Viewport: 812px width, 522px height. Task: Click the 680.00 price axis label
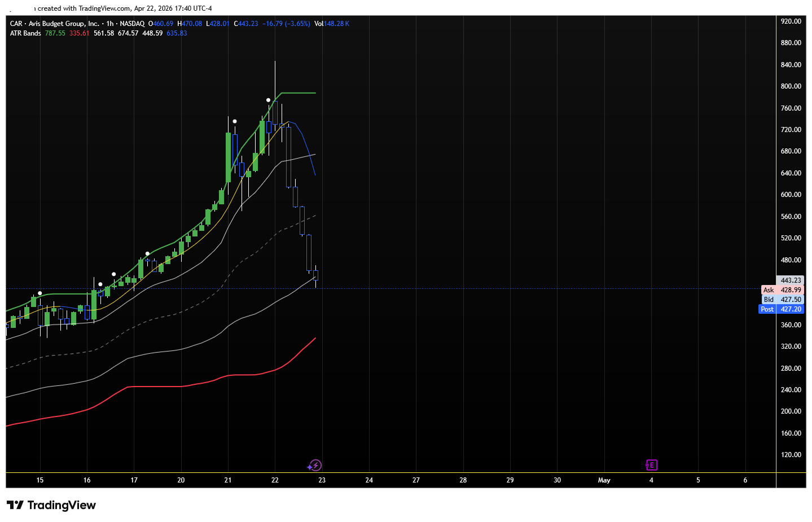[791, 151]
